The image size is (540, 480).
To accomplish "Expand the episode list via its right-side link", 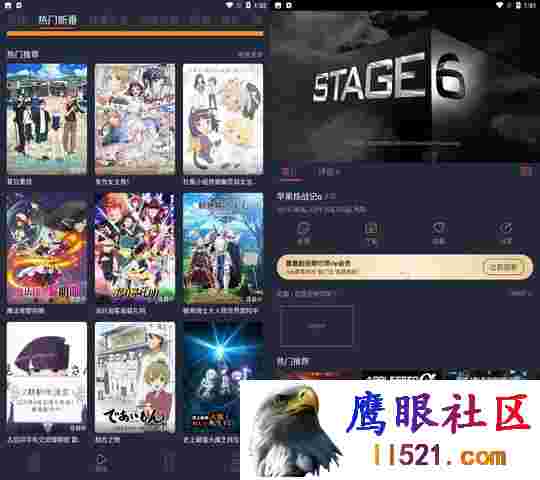I will point(521,293).
